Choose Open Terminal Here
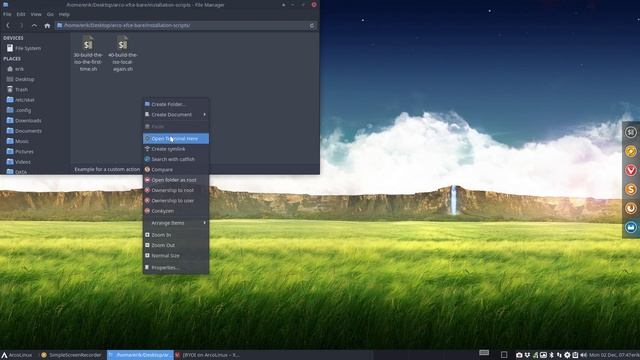Viewport: 640px width, 360px height. click(x=176, y=139)
